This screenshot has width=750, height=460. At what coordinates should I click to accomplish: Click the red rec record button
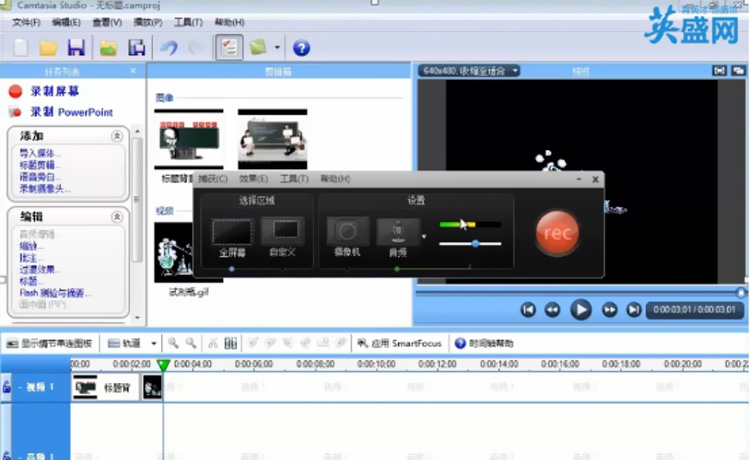click(x=556, y=233)
